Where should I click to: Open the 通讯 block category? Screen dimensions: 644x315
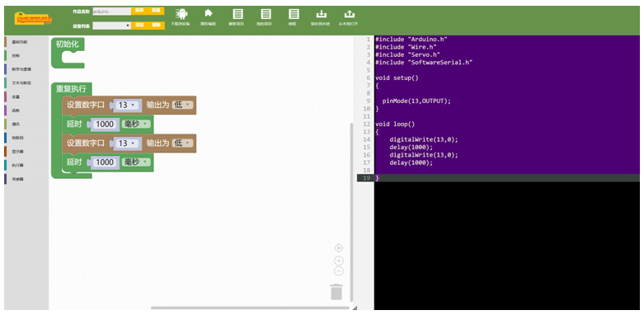pos(26,124)
